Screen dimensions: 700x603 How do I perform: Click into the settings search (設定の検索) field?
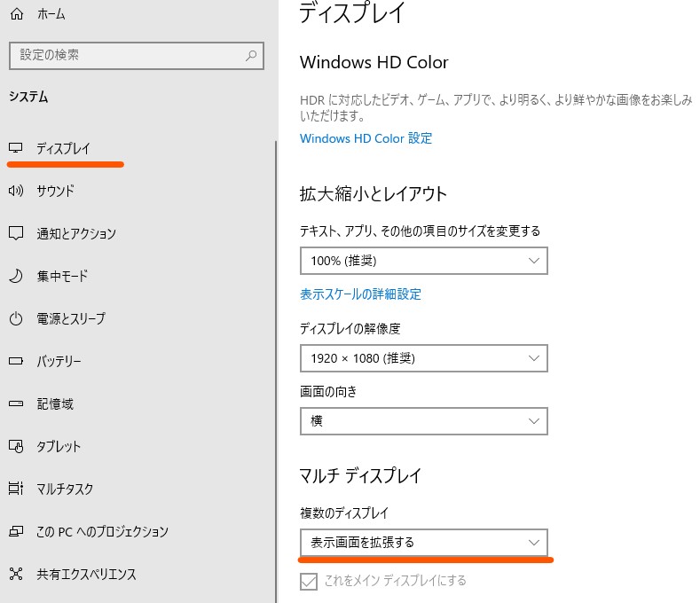pyautogui.click(x=137, y=56)
